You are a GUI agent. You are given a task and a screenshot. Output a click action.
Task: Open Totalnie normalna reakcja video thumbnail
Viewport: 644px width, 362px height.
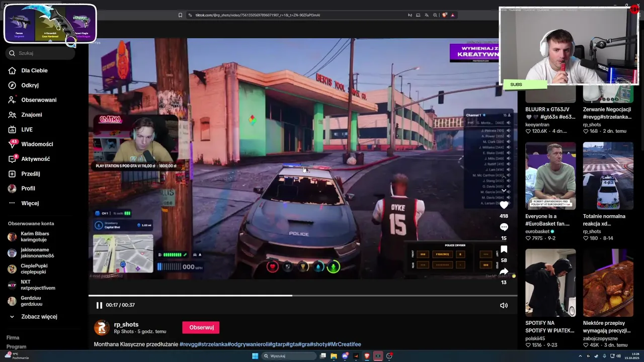(608, 175)
